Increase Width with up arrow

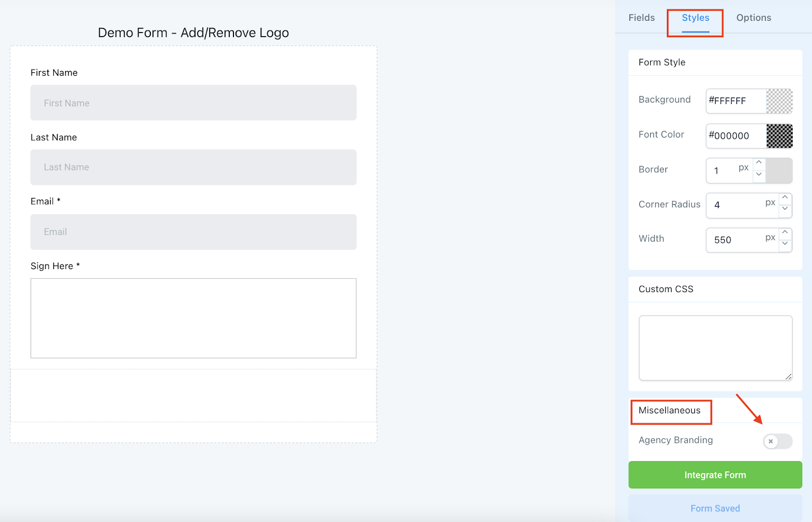(x=785, y=232)
